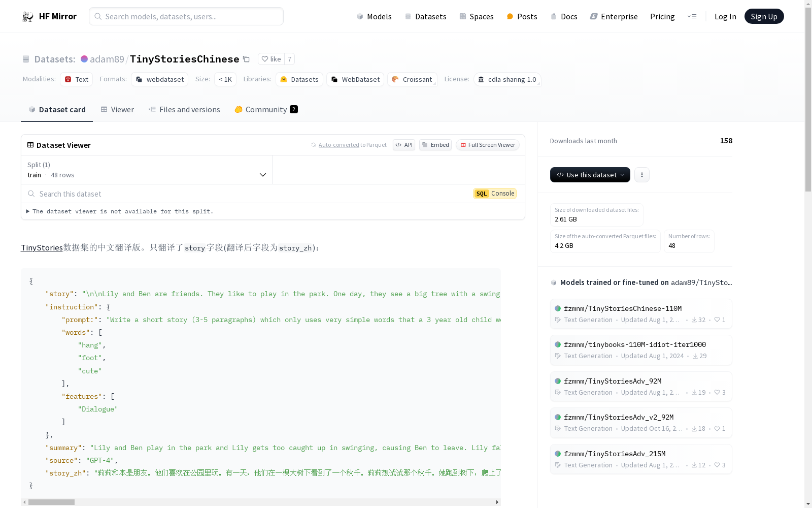Viewport: 812px width, 508px height.
Task: Open the Use this dataset dropdown
Action: click(590, 175)
